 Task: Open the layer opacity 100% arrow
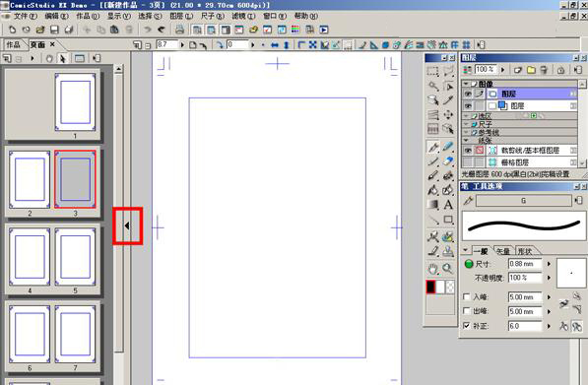(x=503, y=70)
